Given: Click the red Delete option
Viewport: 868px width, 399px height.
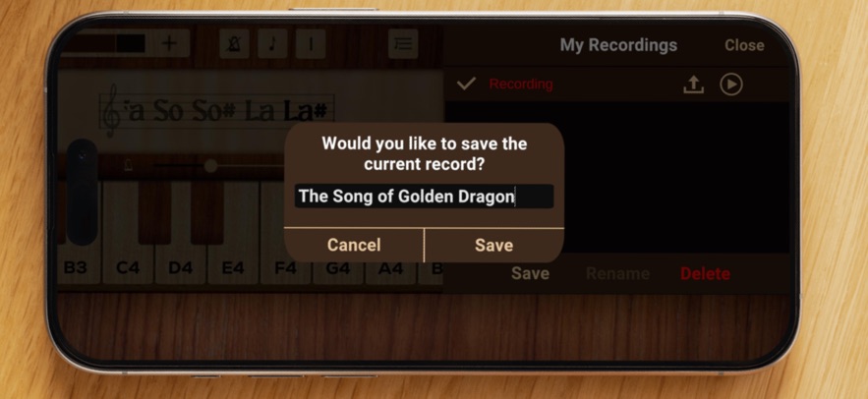Looking at the screenshot, I should pos(705,273).
